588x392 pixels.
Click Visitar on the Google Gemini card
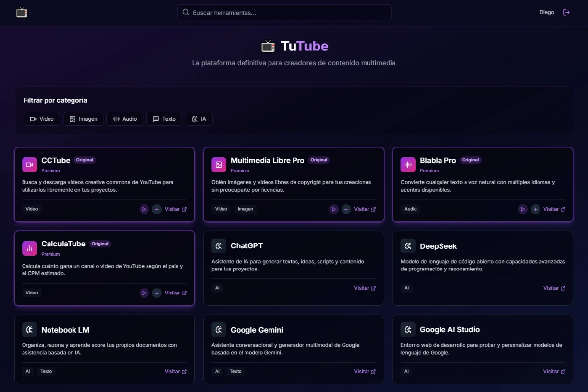click(x=365, y=372)
